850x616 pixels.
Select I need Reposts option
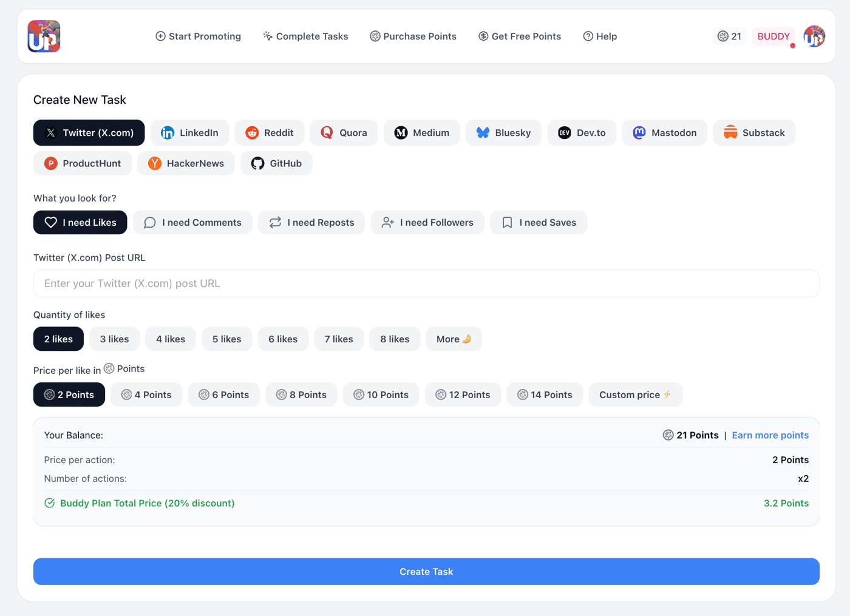click(x=311, y=223)
